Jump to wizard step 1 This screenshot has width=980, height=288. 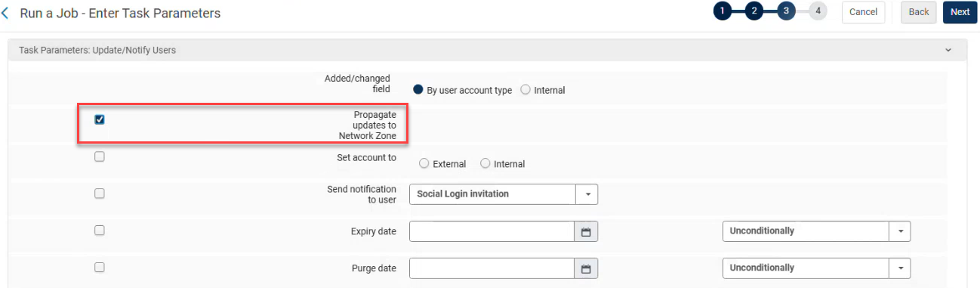(x=723, y=11)
